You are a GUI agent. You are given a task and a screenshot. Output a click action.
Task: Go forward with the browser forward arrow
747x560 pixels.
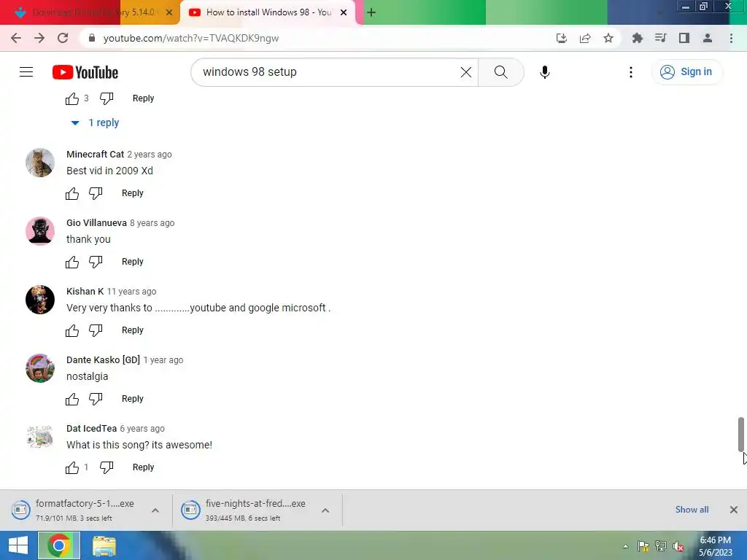39,38
